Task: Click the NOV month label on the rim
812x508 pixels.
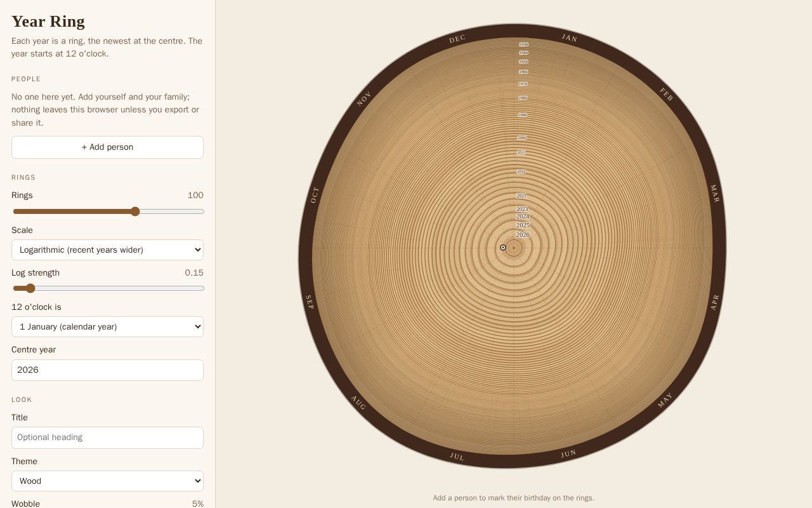Action: point(364,98)
